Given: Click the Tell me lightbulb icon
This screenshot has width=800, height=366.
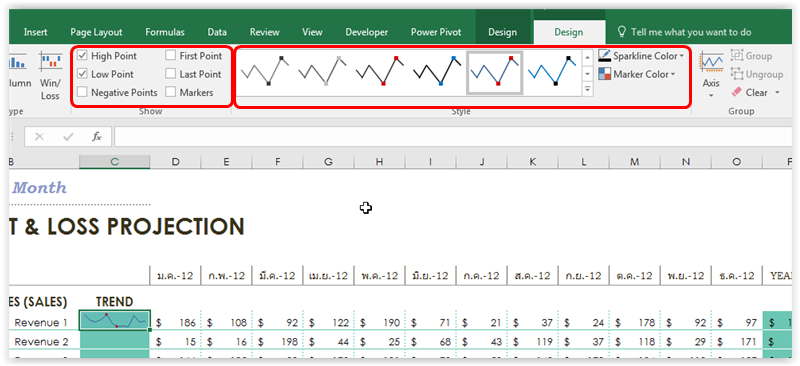Looking at the screenshot, I should pos(621,32).
